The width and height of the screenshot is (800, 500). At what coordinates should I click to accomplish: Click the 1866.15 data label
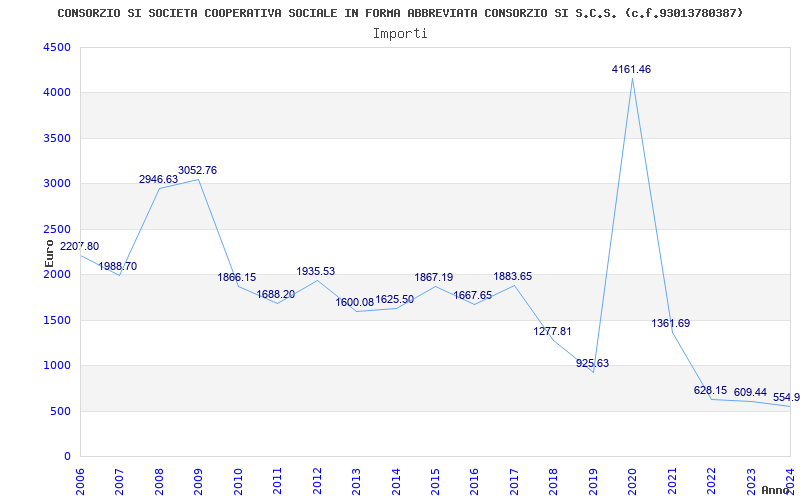tap(237, 278)
